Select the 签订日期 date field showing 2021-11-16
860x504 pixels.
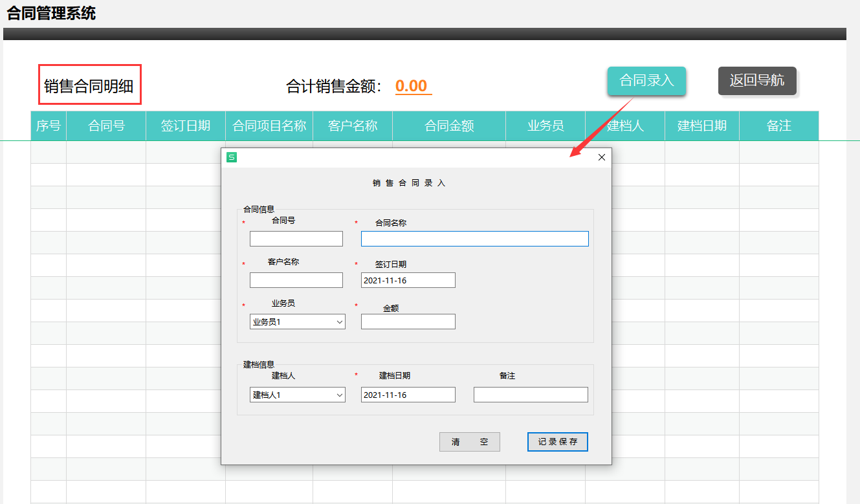pos(408,279)
